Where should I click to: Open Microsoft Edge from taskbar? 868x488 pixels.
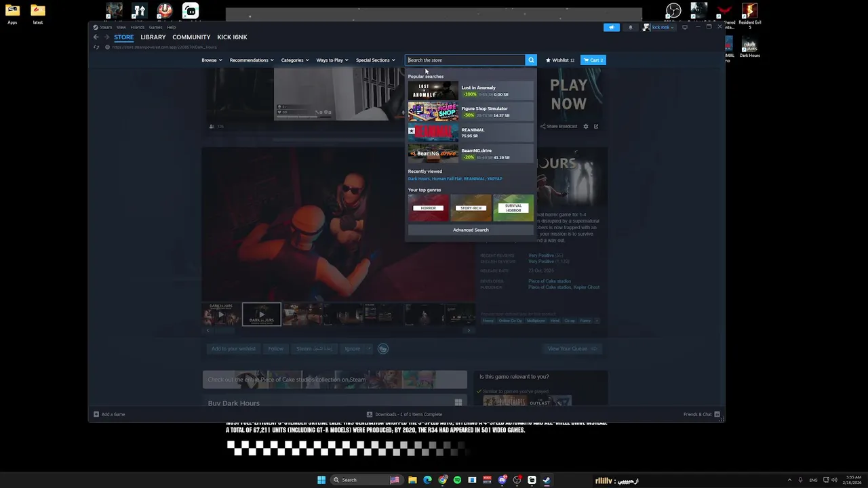(x=427, y=480)
